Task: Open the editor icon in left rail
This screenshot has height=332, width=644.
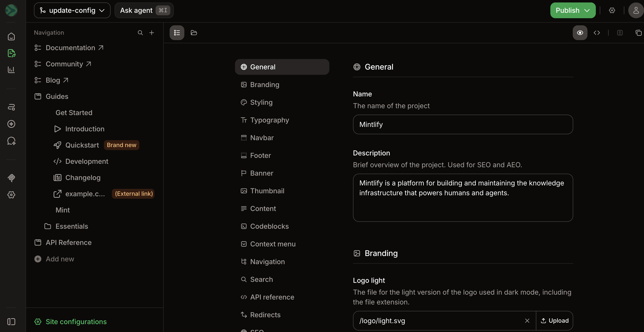Action: click(x=11, y=53)
